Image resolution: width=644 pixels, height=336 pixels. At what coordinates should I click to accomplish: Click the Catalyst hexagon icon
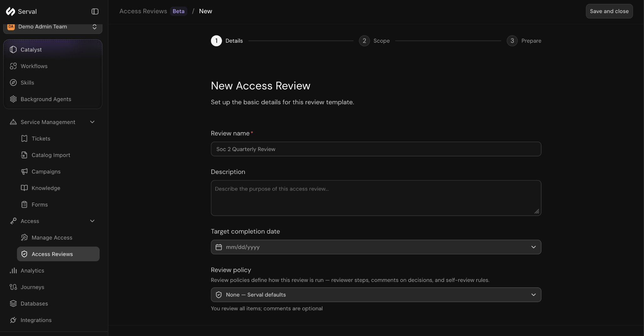click(13, 50)
